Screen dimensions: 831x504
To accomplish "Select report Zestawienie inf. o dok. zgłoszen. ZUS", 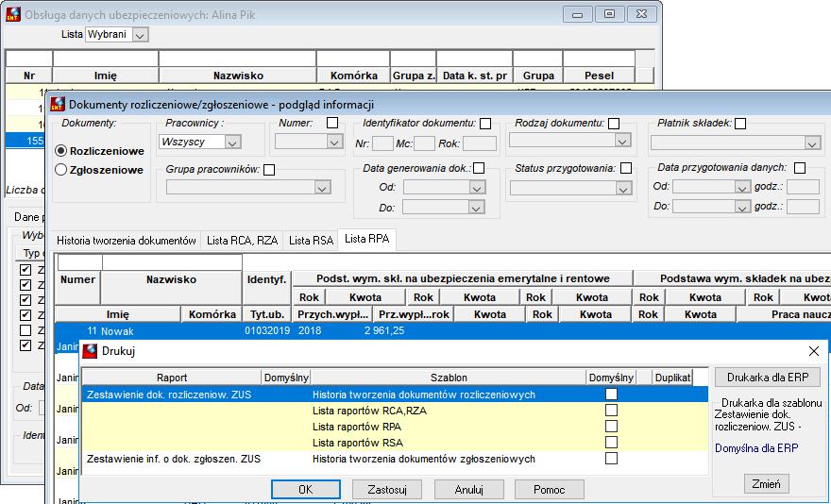I will pyautogui.click(x=174, y=459).
